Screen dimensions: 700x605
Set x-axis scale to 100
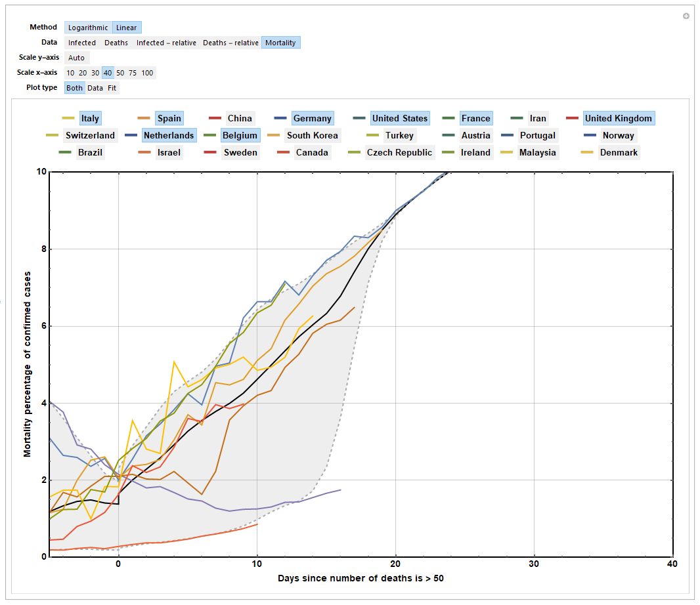click(147, 73)
